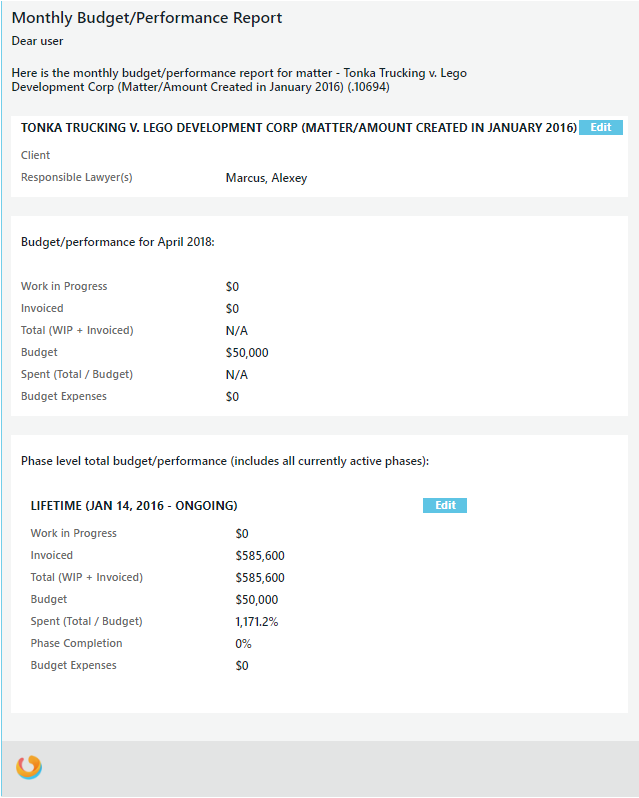This screenshot has height=798, width=639.
Task: Click the 'Work in Progress' label in April section
Action: point(64,287)
